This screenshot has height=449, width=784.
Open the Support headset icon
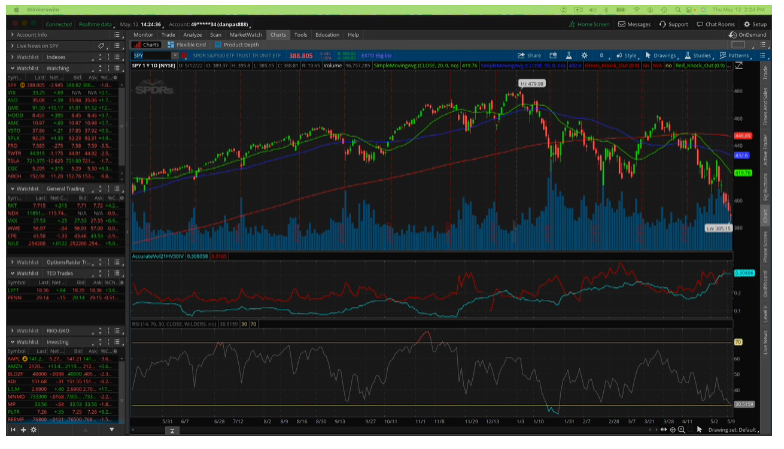pos(662,24)
